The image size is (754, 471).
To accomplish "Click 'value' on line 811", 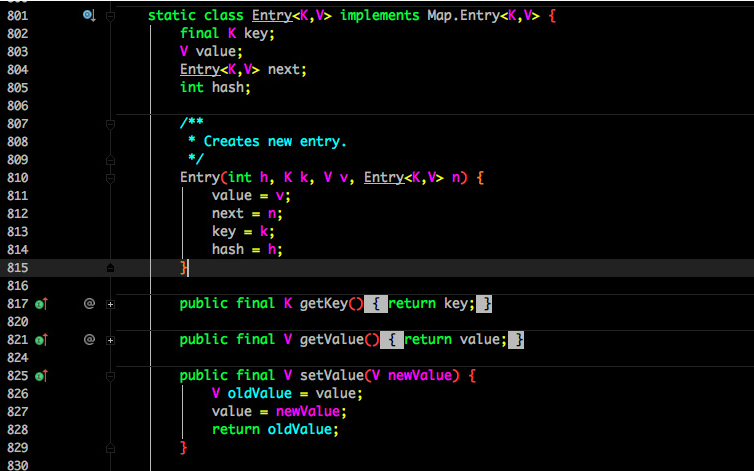I will point(232,195).
